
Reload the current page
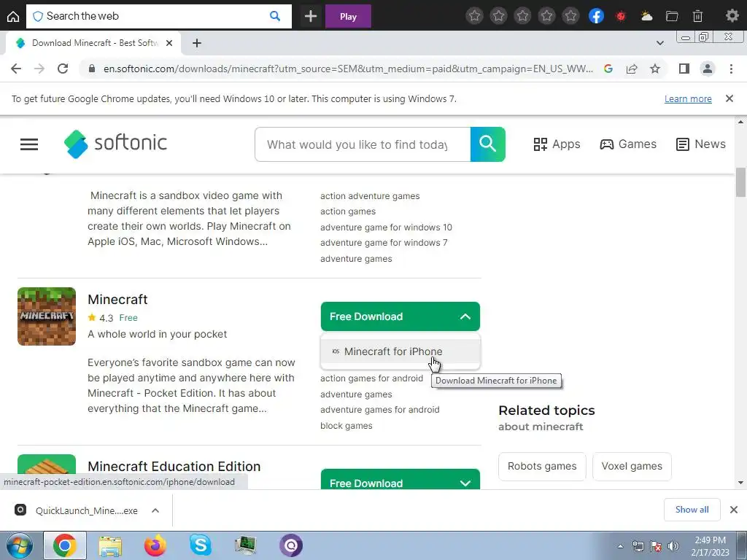[63, 69]
